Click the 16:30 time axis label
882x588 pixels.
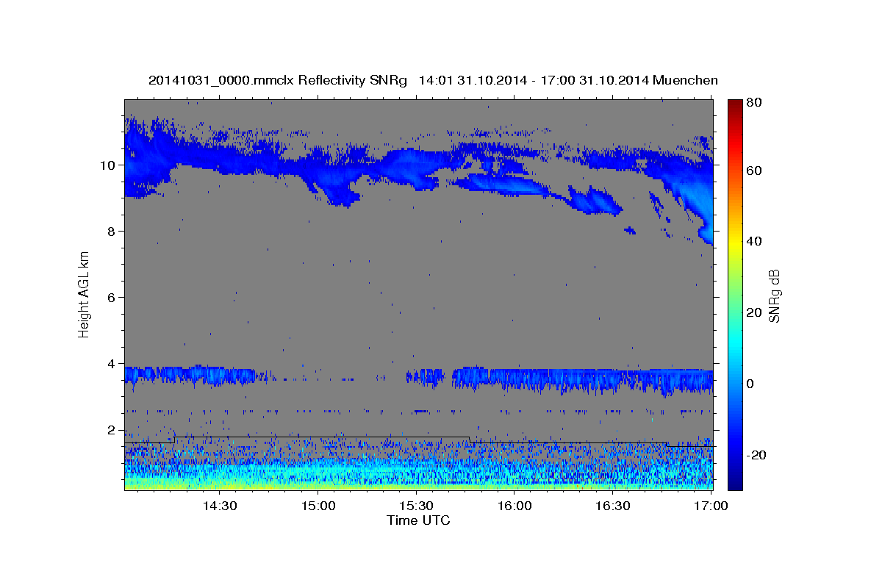(x=613, y=506)
